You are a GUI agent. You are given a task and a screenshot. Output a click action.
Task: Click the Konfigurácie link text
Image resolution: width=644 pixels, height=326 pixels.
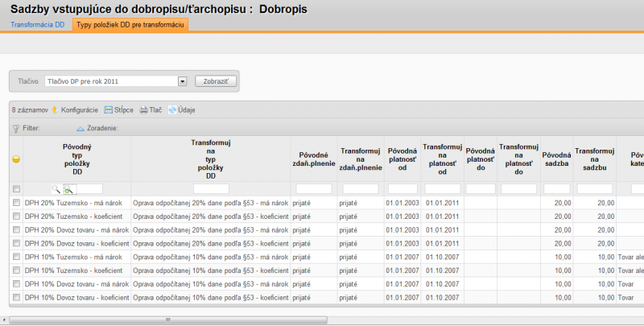[x=79, y=110]
